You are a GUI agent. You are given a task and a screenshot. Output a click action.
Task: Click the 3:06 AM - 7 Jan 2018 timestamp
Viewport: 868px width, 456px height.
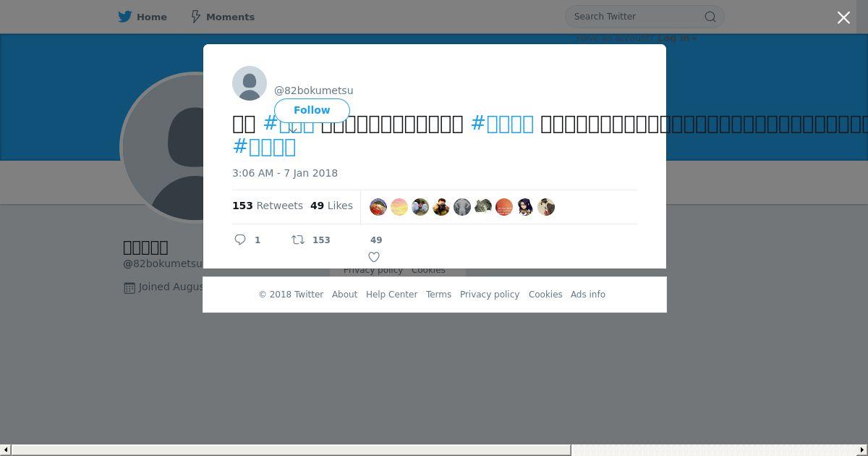(285, 173)
